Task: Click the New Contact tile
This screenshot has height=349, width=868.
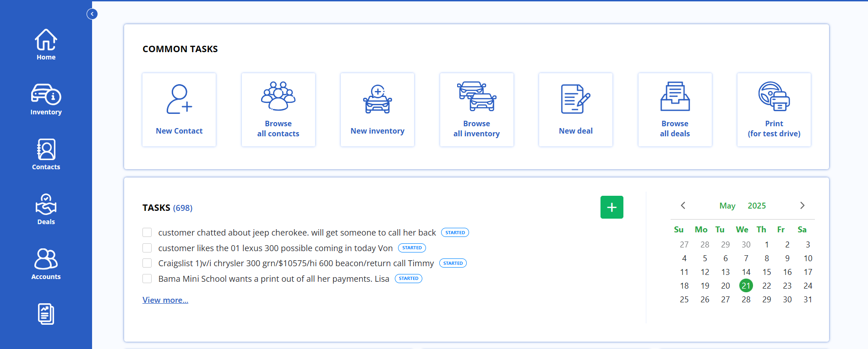Action: point(179,110)
